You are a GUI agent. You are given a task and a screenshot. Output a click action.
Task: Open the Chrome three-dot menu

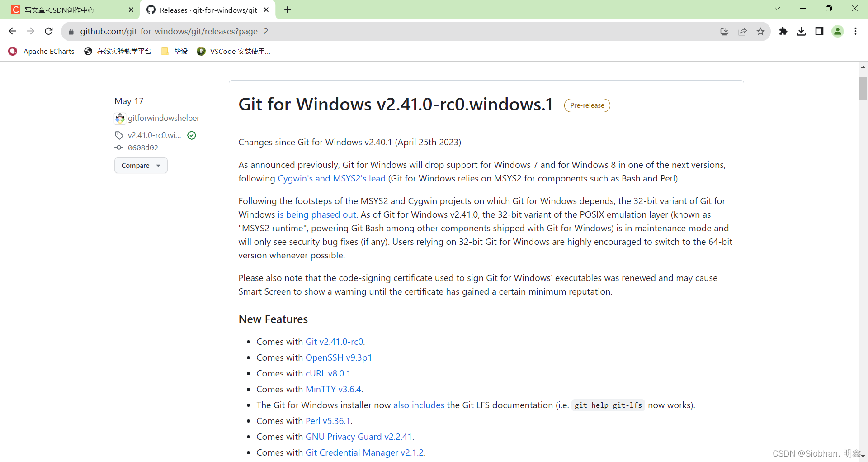pos(855,31)
